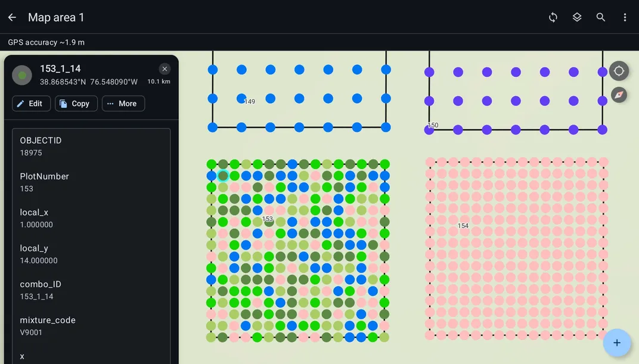This screenshot has width=639, height=364.
Task: Copy attributes of feature 153_1_14
Action: click(x=76, y=103)
